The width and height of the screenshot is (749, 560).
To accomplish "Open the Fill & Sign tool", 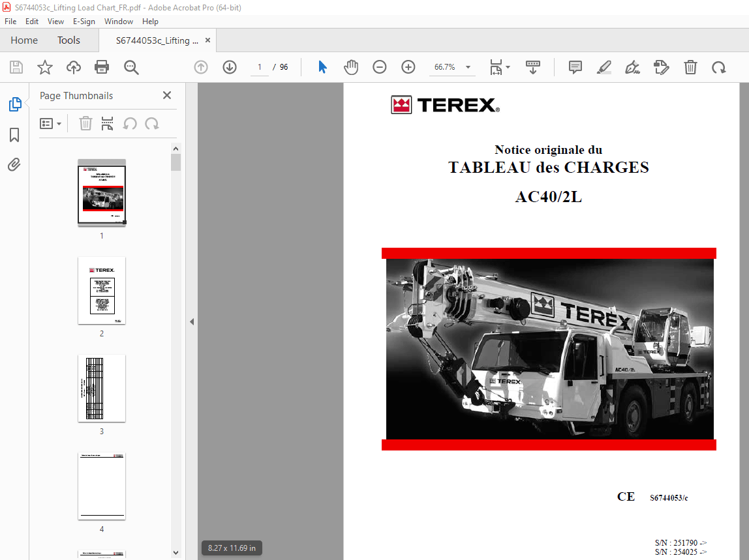I will click(x=632, y=66).
